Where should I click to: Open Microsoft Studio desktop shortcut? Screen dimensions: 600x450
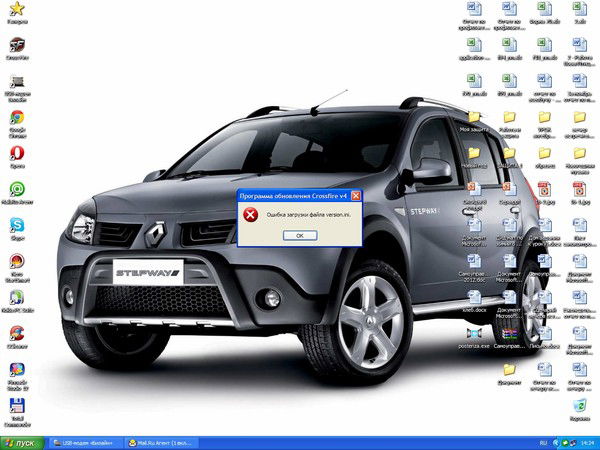pyautogui.click(x=16, y=370)
